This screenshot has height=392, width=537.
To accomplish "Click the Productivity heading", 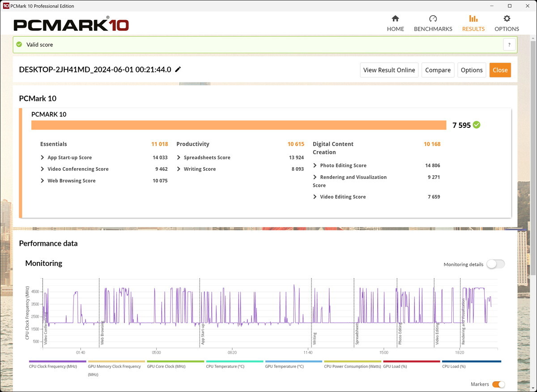I will (193, 144).
